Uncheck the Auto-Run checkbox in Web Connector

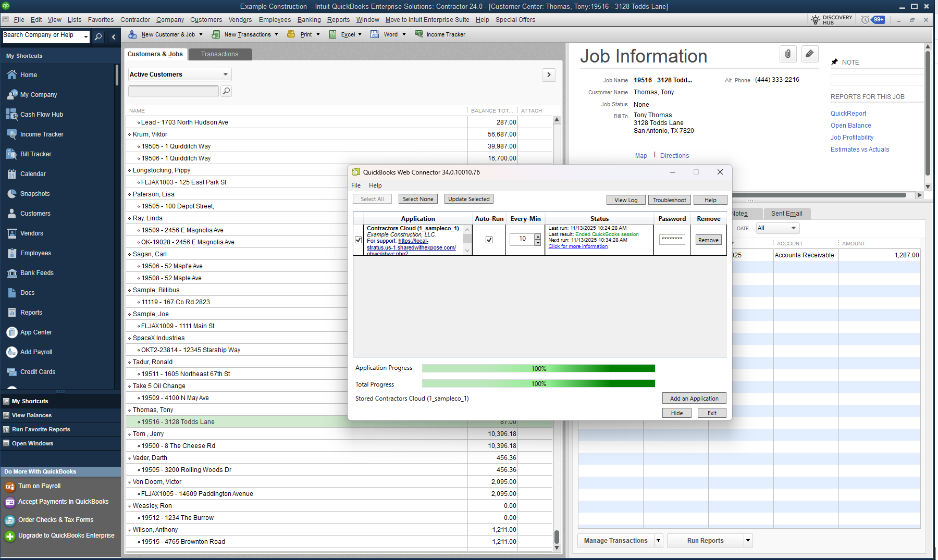[489, 240]
